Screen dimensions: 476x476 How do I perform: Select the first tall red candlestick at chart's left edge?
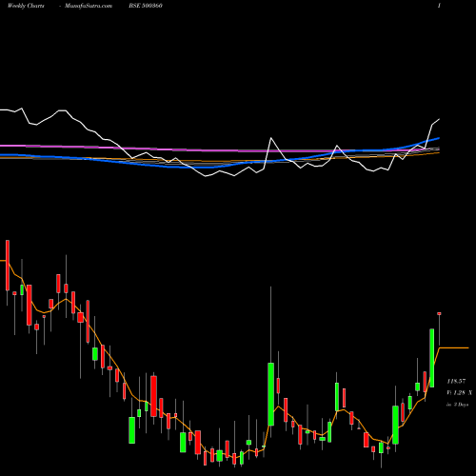[x=8, y=266]
